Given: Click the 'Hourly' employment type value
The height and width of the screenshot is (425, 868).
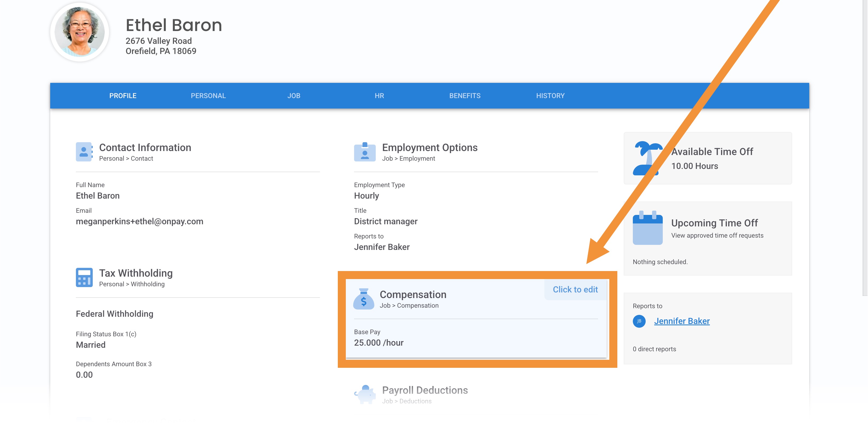Looking at the screenshot, I should point(366,196).
